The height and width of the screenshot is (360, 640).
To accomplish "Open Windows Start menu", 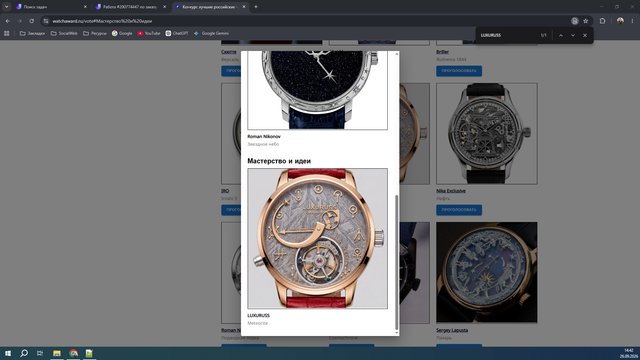I will (8, 353).
